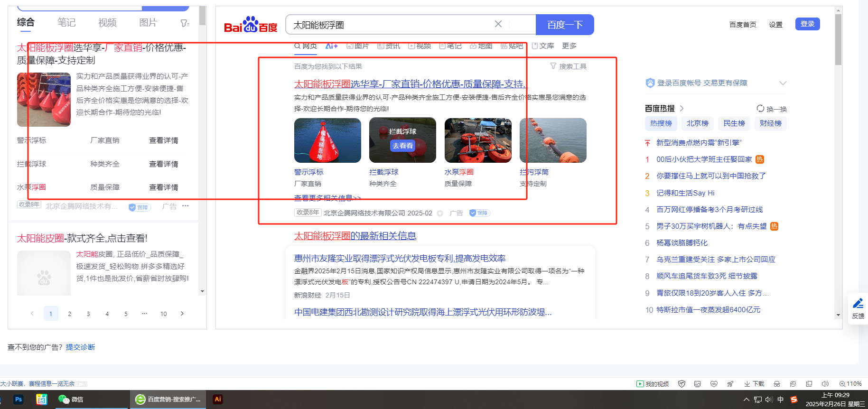Click the 百度一下 search button
The width and height of the screenshot is (868, 409).
pos(565,25)
